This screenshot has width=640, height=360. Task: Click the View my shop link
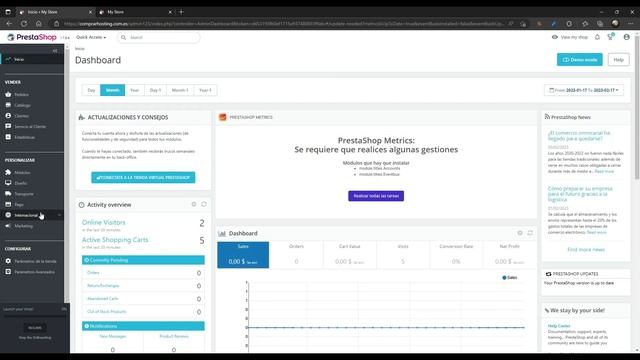(570, 37)
